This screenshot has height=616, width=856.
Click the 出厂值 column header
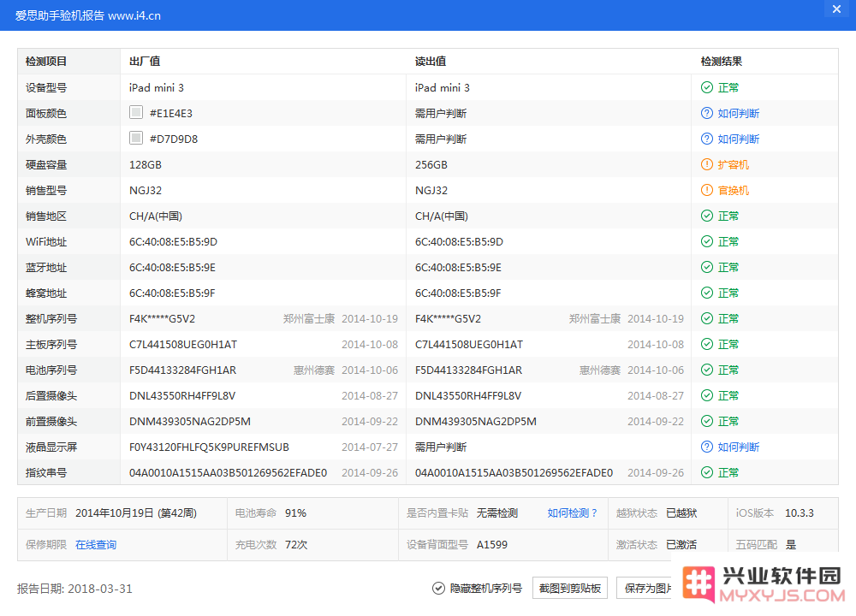(x=145, y=61)
